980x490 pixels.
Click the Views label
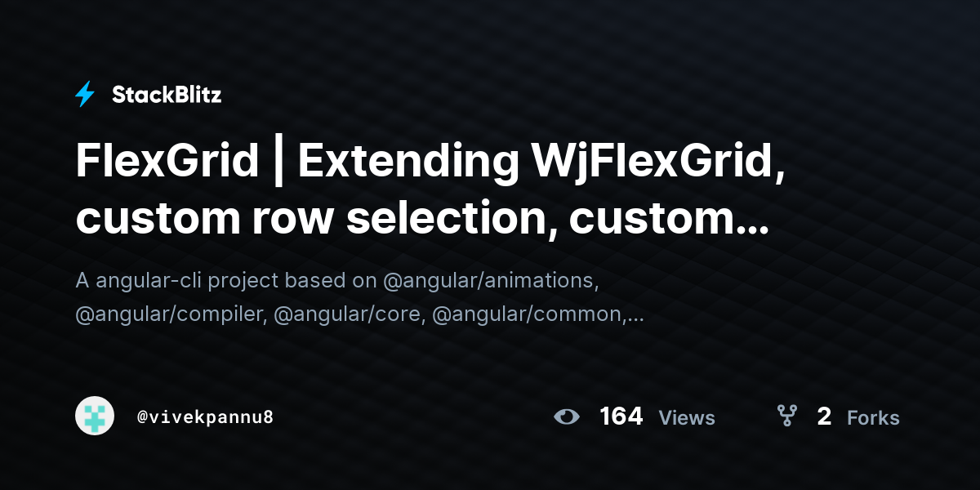(x=687, y=418)
